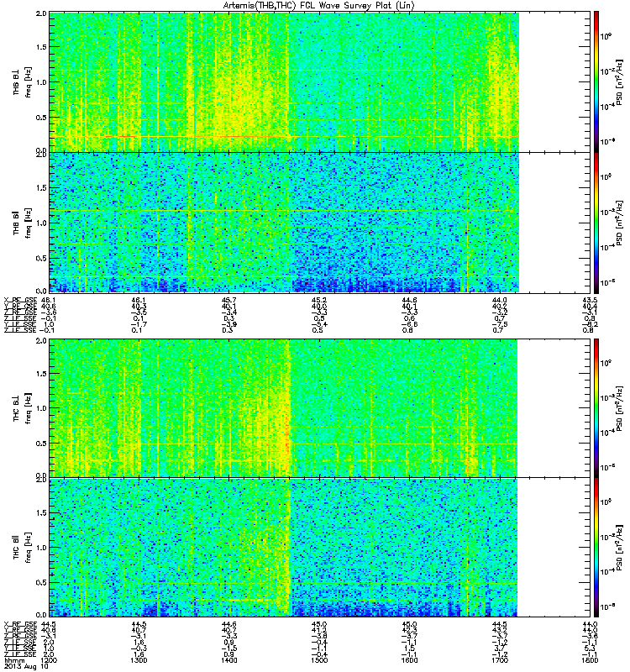This screenshot has height=672, width=630.
Task: Click the 1200 time tick label
Action: tap(48, 660)
